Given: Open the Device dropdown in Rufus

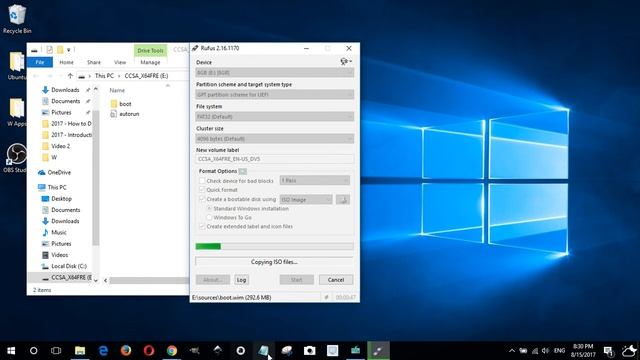Looking at the screenshot, I should click(274, 73).
